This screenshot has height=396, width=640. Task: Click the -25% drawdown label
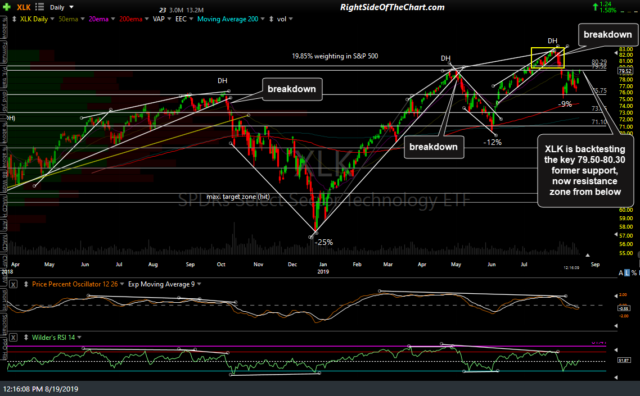point(324,242)
